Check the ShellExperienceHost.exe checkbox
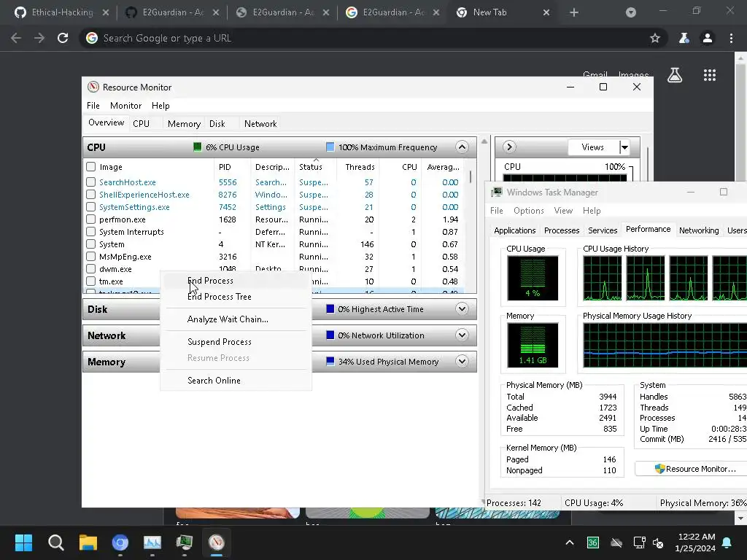 pos(90,194)
